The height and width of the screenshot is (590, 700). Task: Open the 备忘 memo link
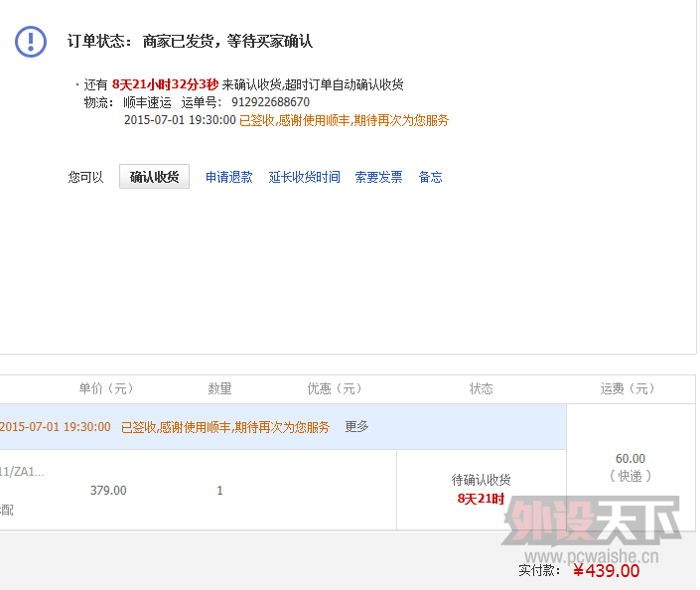pos(430,177)
